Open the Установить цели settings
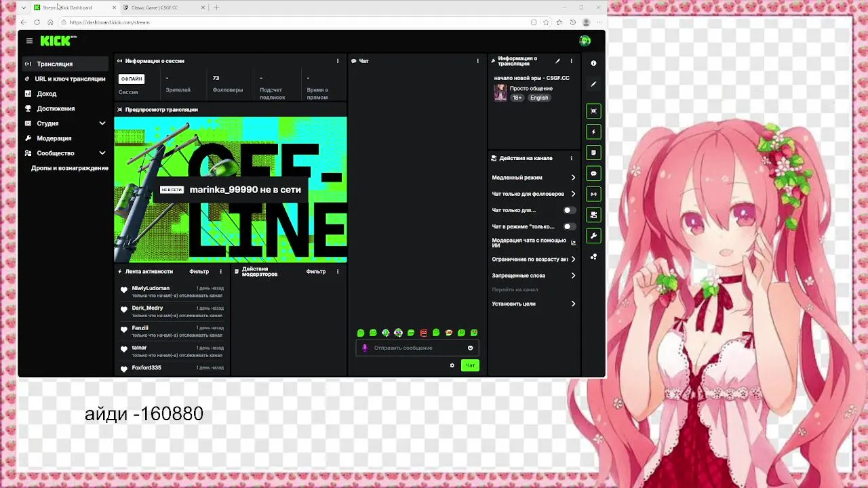Image resolution: width=868 pixels, height=488 pixels. tap(534, 304)
